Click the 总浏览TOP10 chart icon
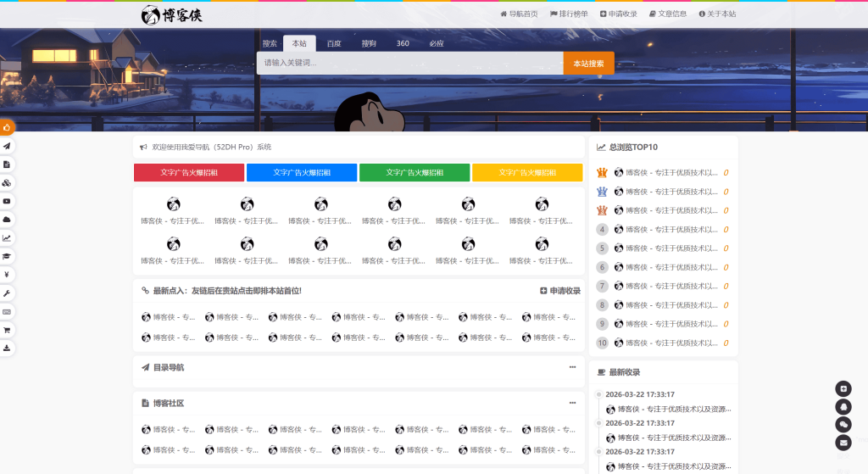 pyautogui.click(x=601, y=148)
